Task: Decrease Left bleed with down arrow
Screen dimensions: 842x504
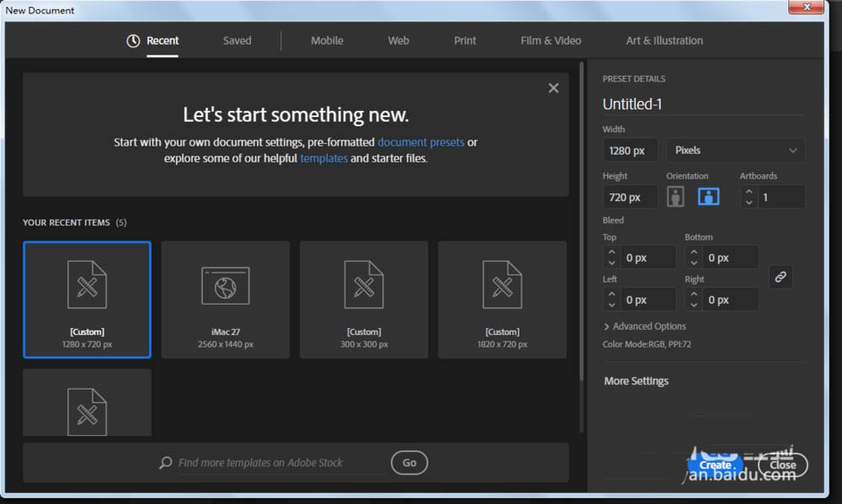Action: 611,305
